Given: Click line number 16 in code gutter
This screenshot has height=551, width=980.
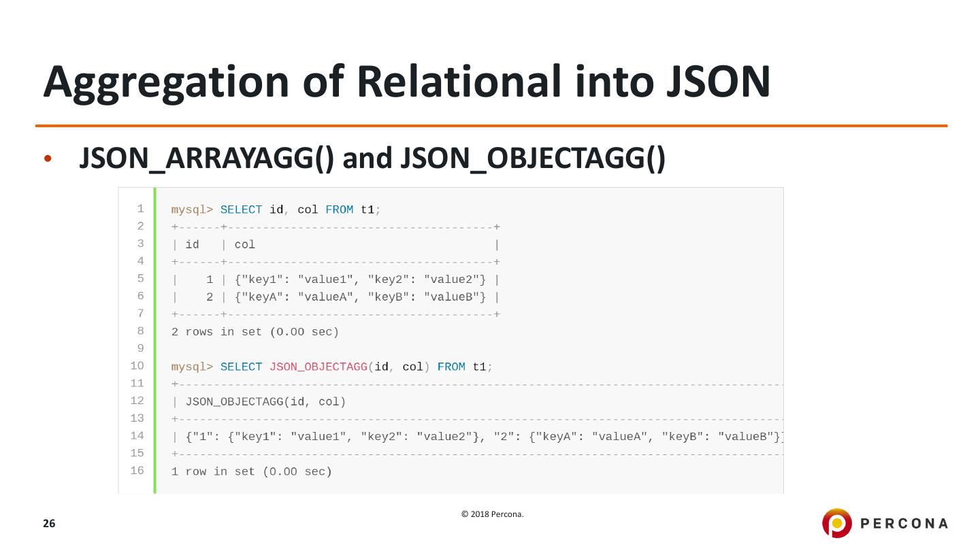Looking at the screenshot, I should click(137, 471).
